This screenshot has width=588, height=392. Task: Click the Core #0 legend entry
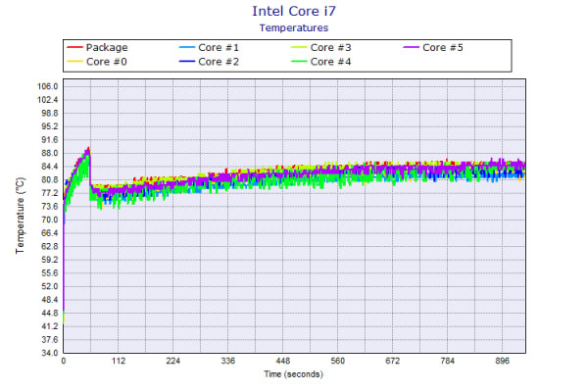(97, 62)
